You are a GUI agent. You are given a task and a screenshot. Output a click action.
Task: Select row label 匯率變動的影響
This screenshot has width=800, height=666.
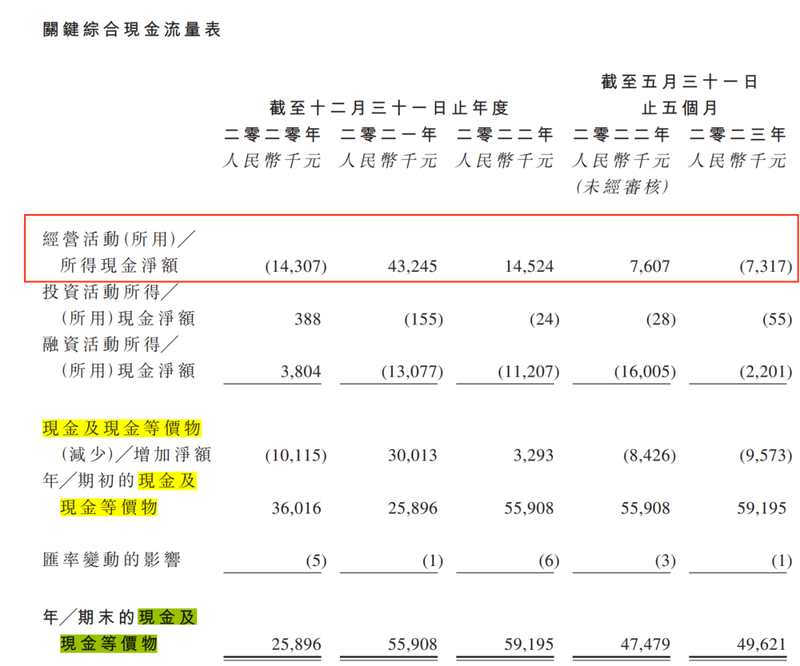(112, 560)
